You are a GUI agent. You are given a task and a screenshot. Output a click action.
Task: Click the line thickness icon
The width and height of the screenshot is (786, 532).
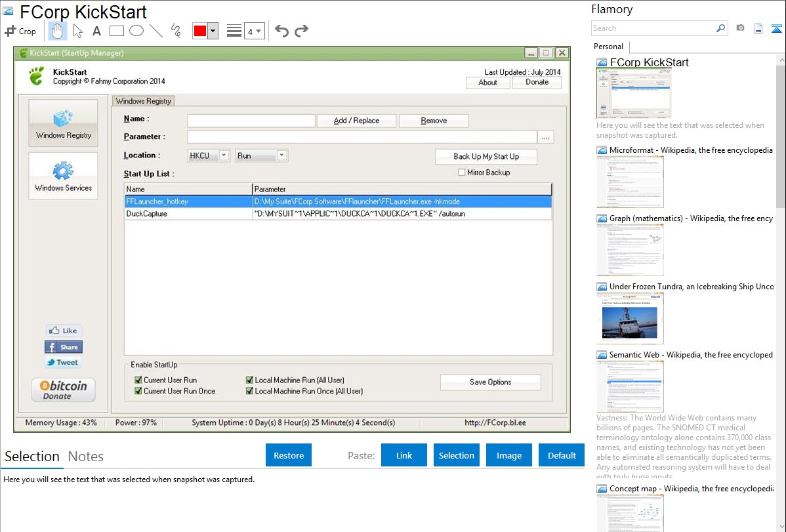click(x=234, y=31)
